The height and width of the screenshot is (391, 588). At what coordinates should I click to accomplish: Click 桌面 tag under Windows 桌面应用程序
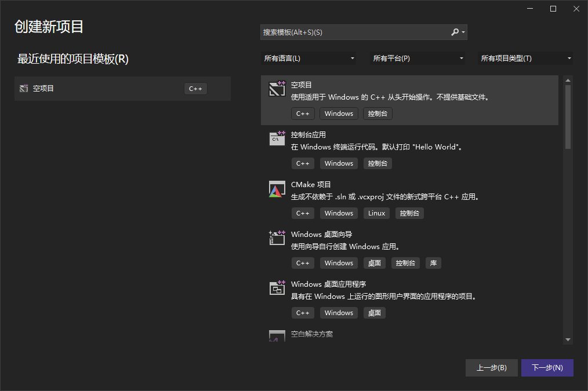tap(374, 313)
